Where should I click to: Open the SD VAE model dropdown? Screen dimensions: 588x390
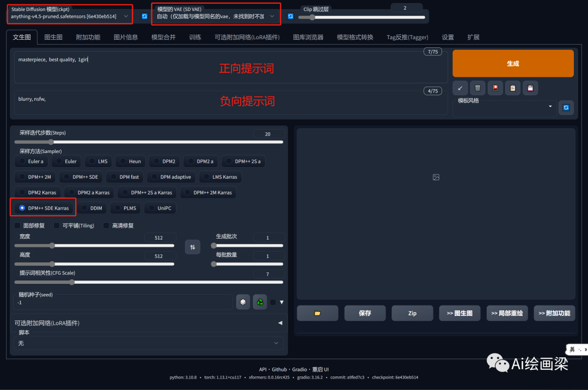(216, 16)
